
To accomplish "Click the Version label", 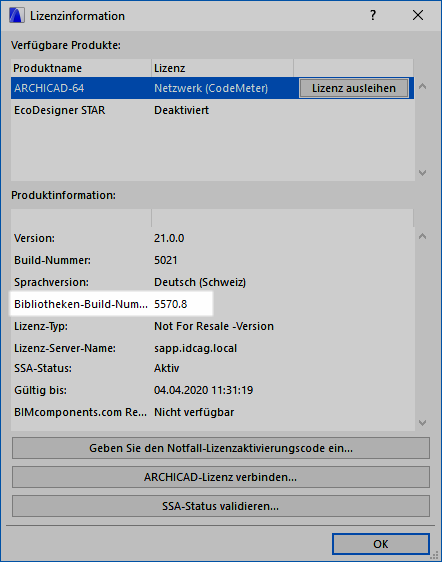I will (x=34, y=238).
